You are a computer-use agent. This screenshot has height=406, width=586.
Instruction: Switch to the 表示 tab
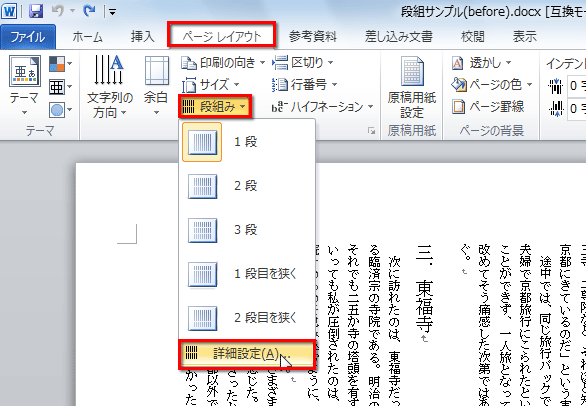coord(524,37)
